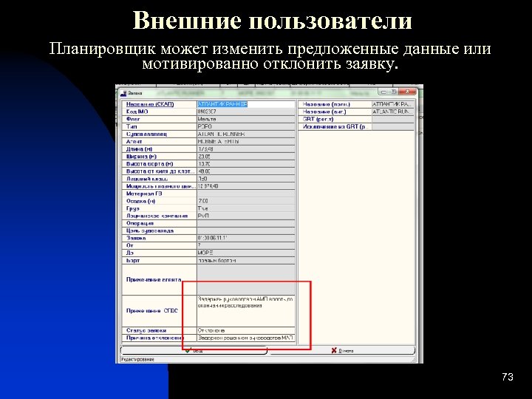Viewport: 532px width, 399px height.
Task: Click the empty GRT (рег.т) field
Action: click(x=393, y=119)
